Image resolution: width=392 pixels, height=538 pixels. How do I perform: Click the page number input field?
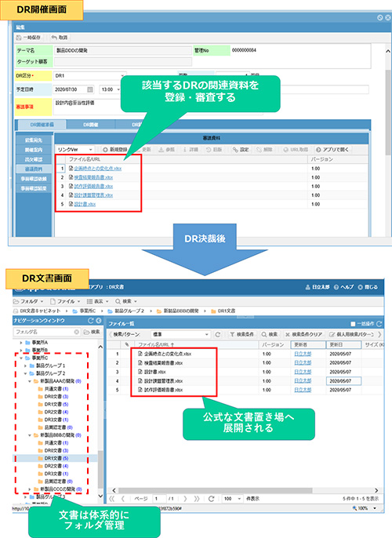click(x=159, y=499)
